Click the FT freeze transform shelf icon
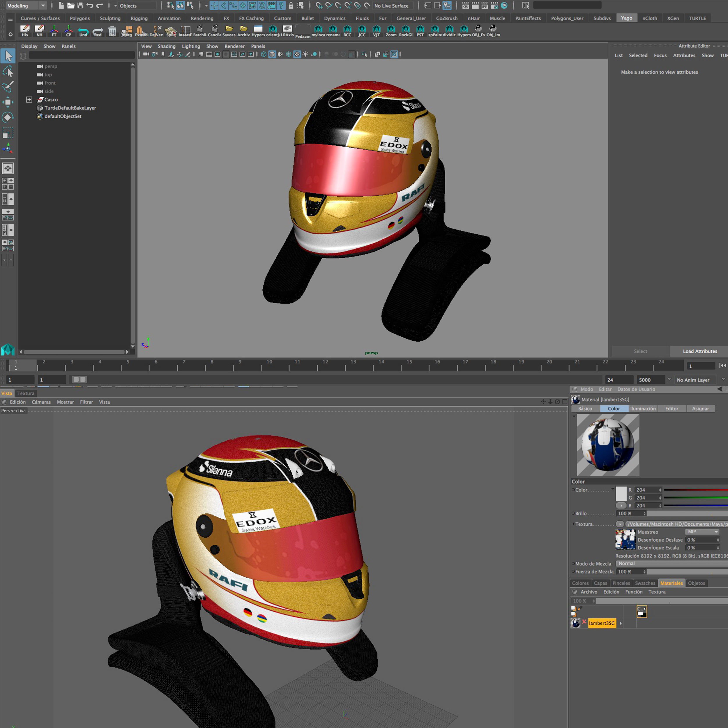Image resolution: width=728 pixels, height=728 pixels. tap(54, 31)
